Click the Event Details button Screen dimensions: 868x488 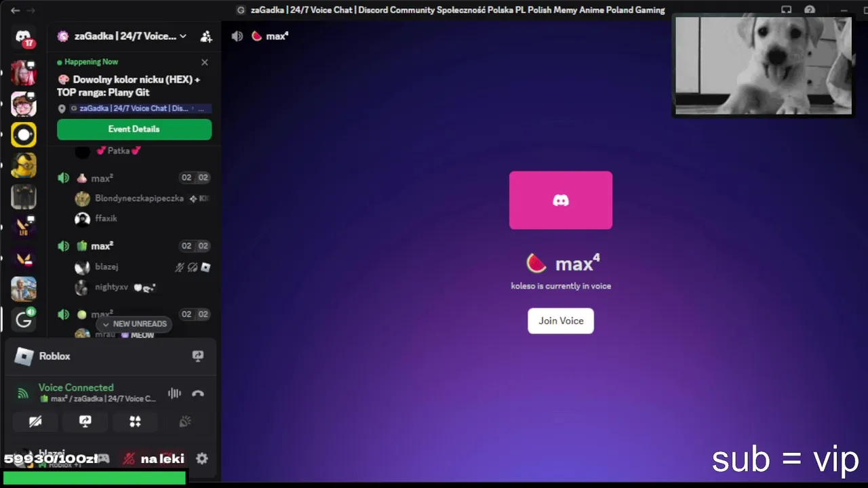point(134,129)
